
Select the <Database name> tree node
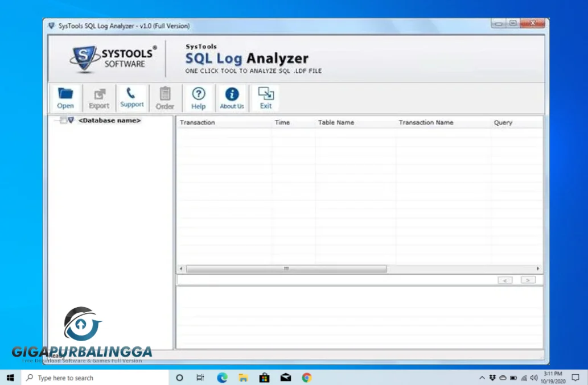pyautogui.click(x=109, y=120)
